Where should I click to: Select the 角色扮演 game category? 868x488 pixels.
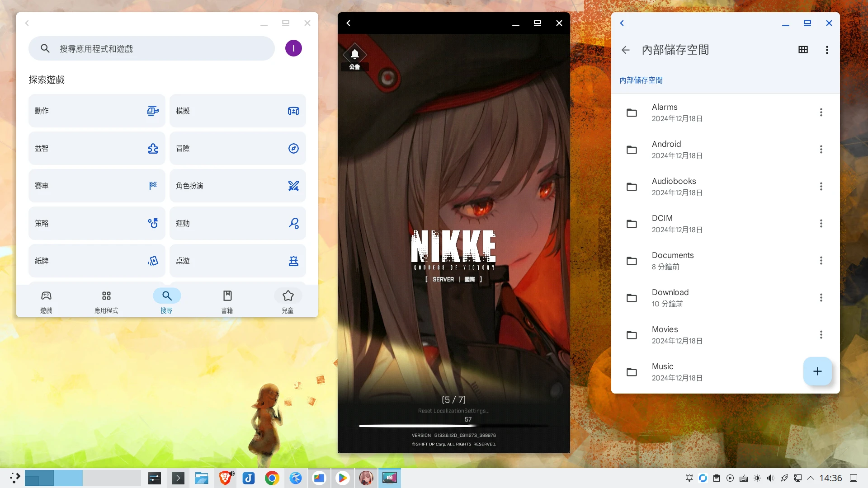click(237, 186)
